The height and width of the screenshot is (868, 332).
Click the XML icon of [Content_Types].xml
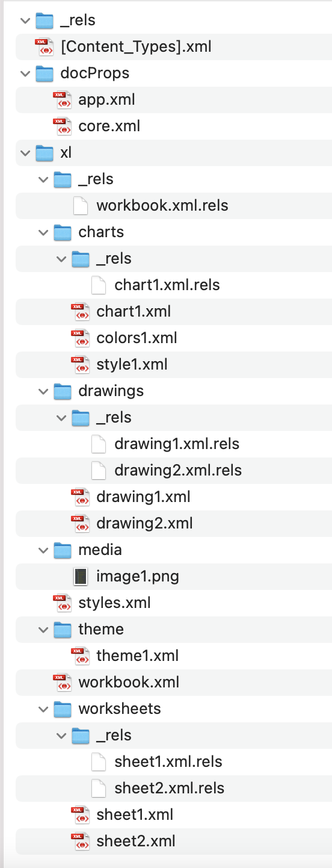coord(44,47)
